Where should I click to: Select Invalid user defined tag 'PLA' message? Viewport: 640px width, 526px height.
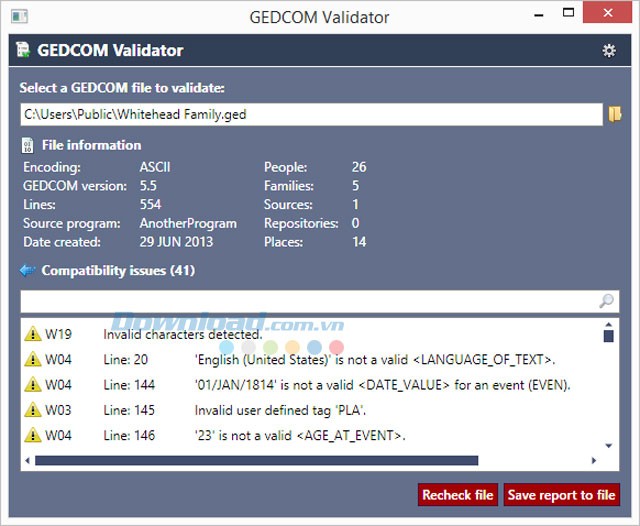click(x=280, y=410)
